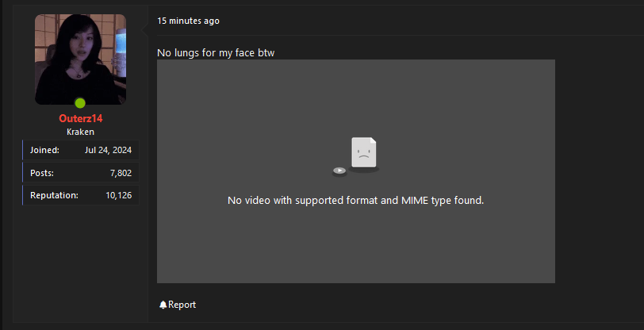Click the bell icon beside Report
Viewport: 644px width, 330px height.
pos(163,305)
